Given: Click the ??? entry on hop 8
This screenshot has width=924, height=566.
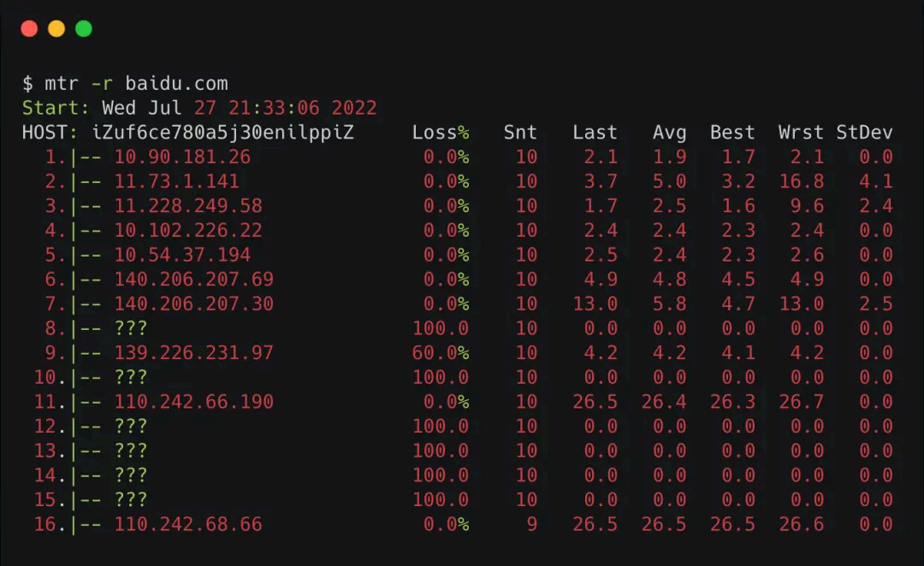Looking at the screenshot, I should tap(130, 328).
